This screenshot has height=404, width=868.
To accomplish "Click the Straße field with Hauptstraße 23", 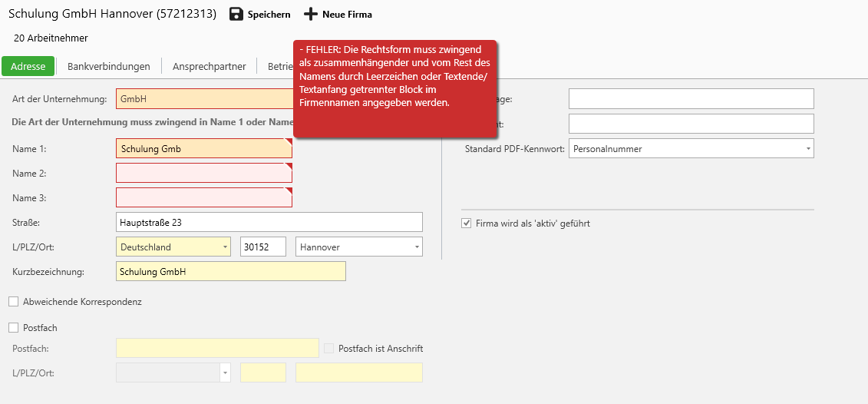I will coord(269,223).
